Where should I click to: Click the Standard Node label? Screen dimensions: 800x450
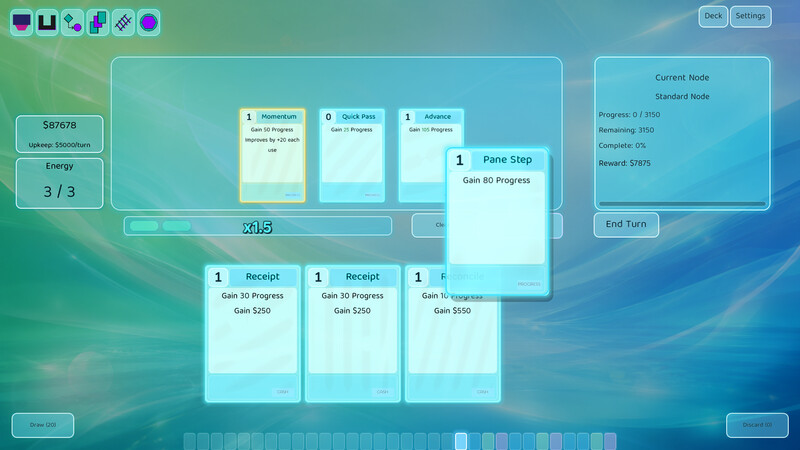click(682, 96)
